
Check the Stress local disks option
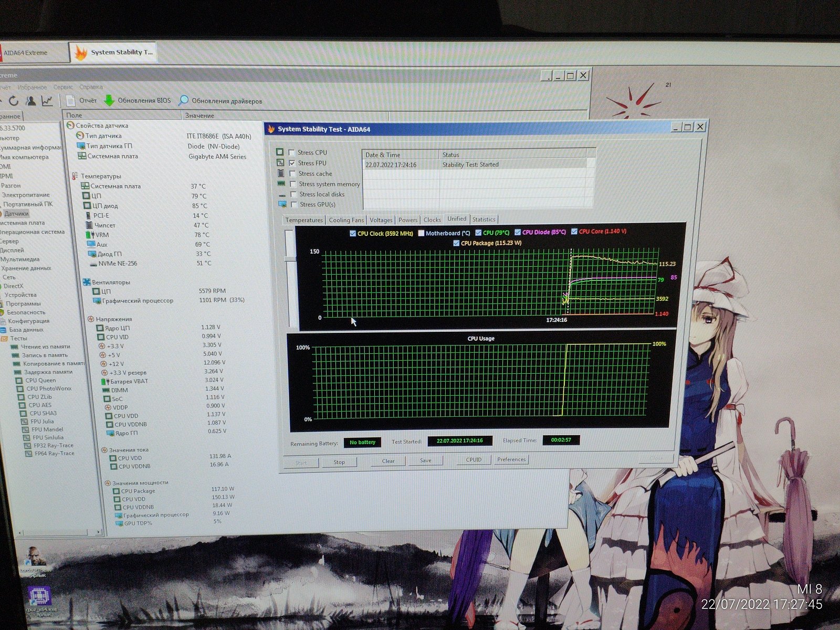[x=293, y=194]
